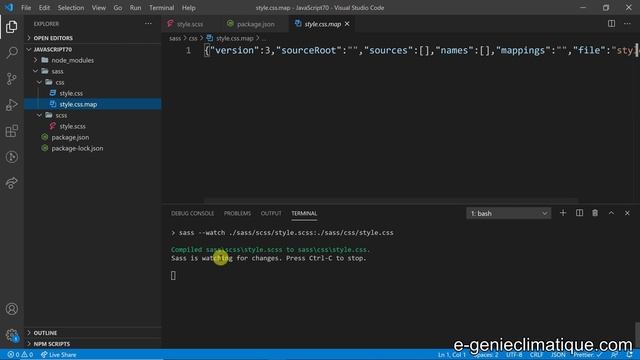Change the JSON language mode
Viewport: 640px width, 360px height.
[x=558, y=355]
